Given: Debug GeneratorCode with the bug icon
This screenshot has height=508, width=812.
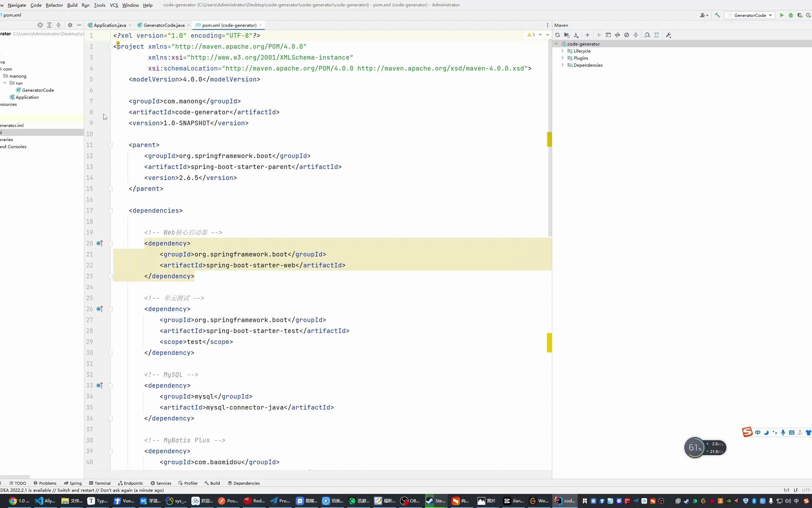Looking at the screenshot, I should pyautogui.click(x=791, y=15).
